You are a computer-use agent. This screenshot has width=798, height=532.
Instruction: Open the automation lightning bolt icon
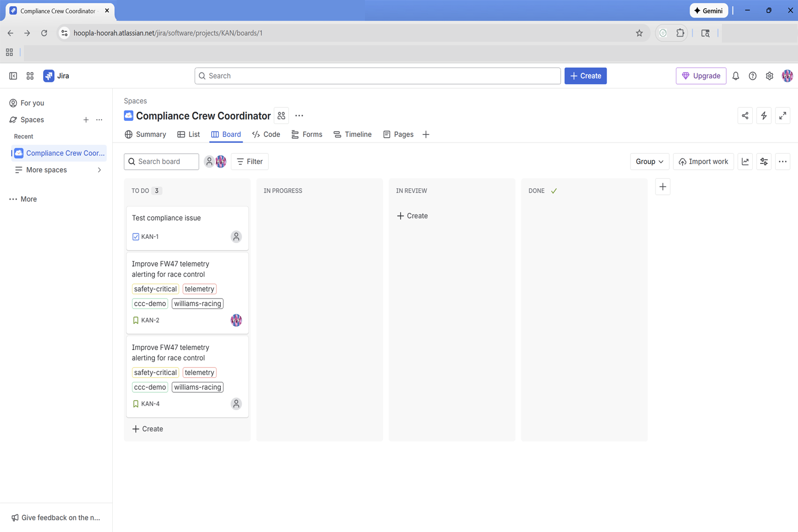point(764,116)
